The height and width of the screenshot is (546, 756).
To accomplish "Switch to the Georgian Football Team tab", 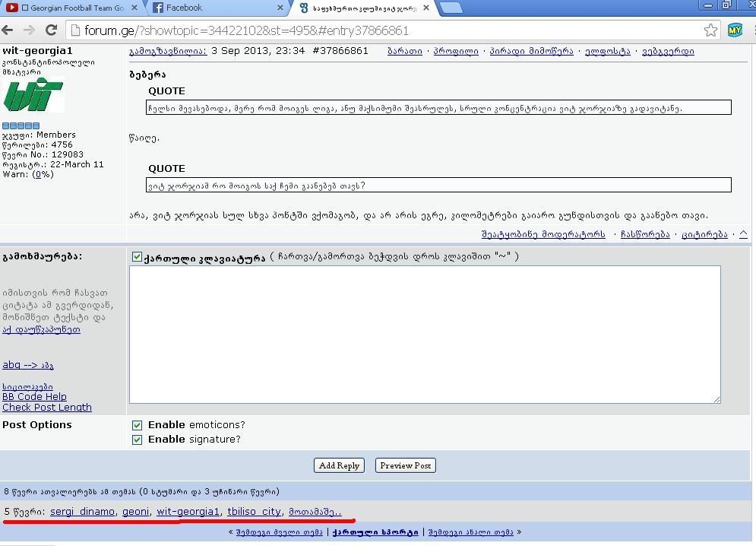I will (x=72, y=8).
